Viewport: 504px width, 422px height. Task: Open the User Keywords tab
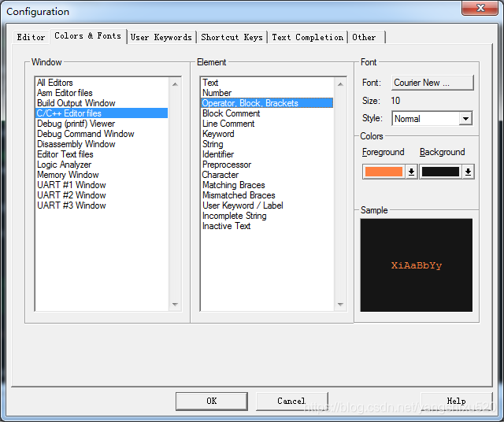tap(161, 37)
